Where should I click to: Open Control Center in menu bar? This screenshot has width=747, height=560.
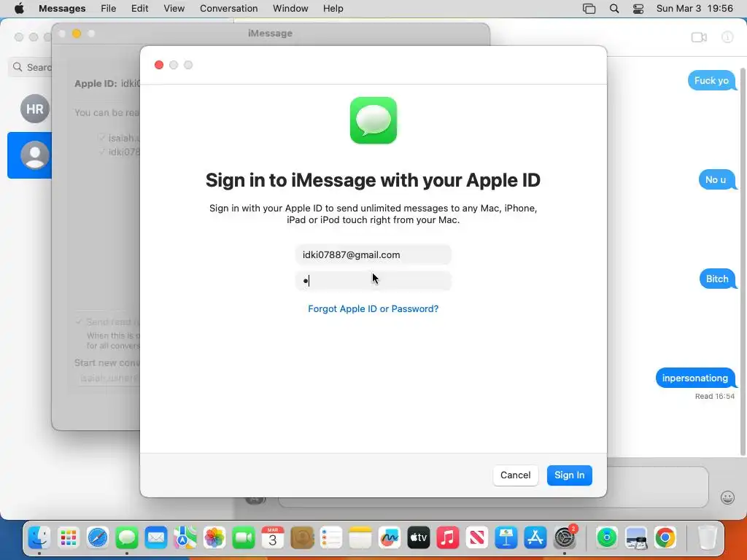(x=638, y=9)
